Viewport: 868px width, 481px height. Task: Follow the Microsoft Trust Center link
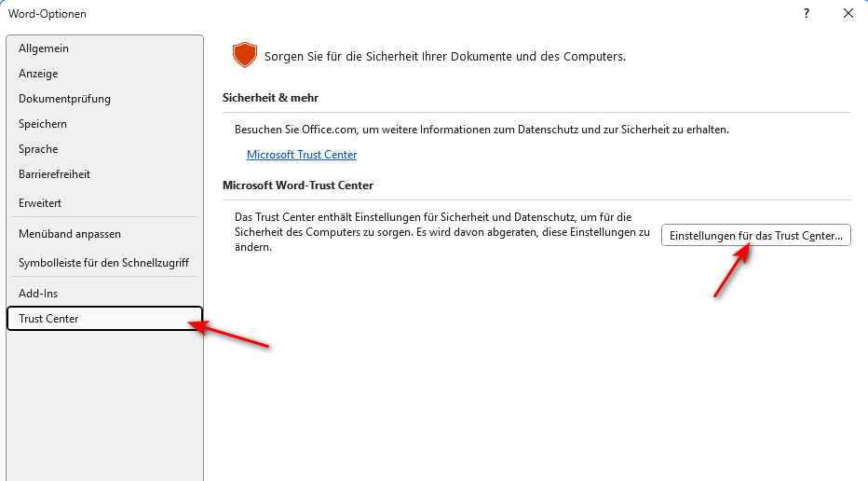point(302,155)
